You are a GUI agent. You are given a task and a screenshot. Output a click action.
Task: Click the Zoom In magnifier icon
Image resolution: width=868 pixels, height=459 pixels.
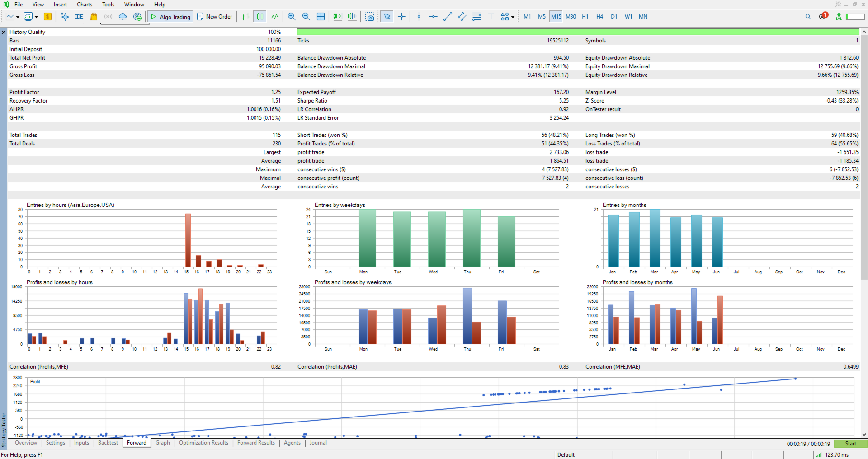(x=292, y=17)
